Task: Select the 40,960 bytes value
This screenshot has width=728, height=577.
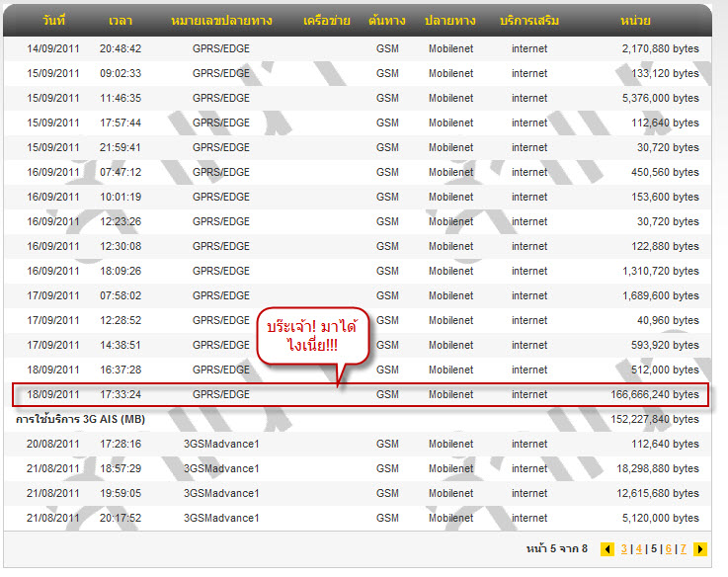Action: (x=668, y=320)
